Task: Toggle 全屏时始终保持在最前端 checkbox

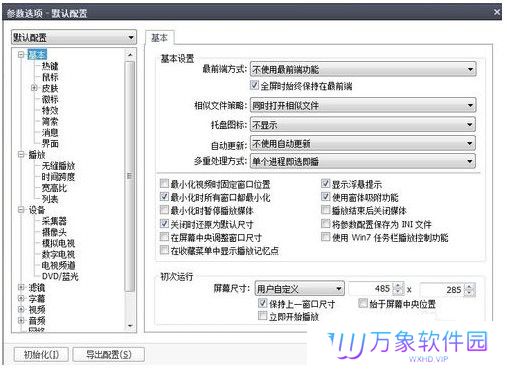Action: (254, 85)
